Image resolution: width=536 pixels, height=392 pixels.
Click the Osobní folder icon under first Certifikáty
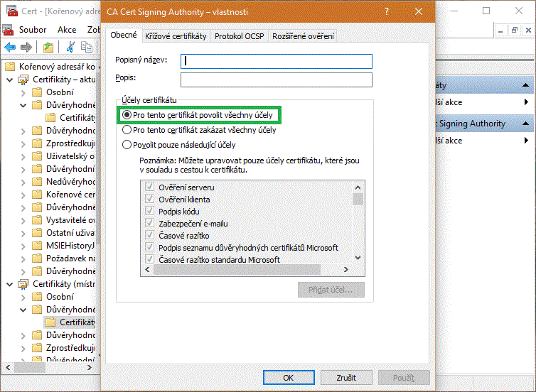pos(37,92)
